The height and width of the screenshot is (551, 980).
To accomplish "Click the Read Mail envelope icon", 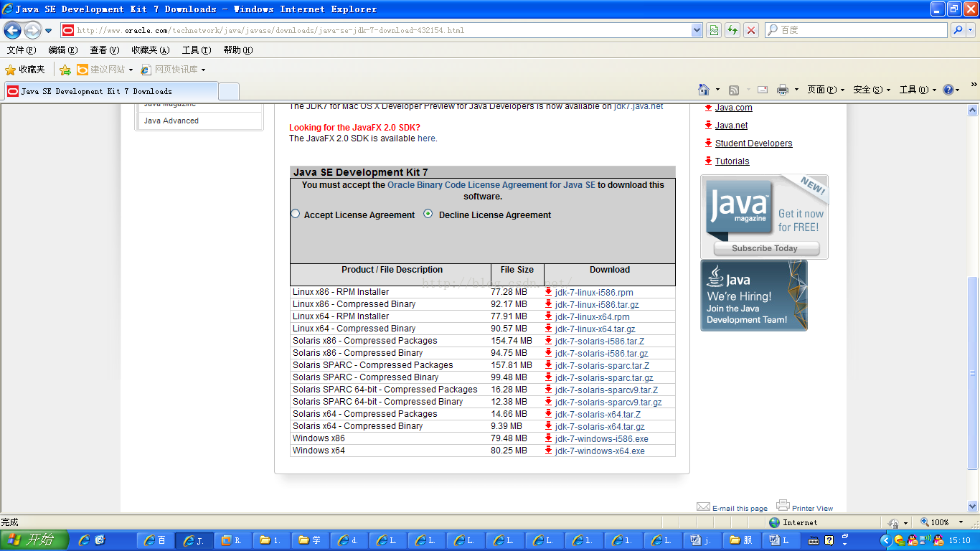I will pos(763,90).
